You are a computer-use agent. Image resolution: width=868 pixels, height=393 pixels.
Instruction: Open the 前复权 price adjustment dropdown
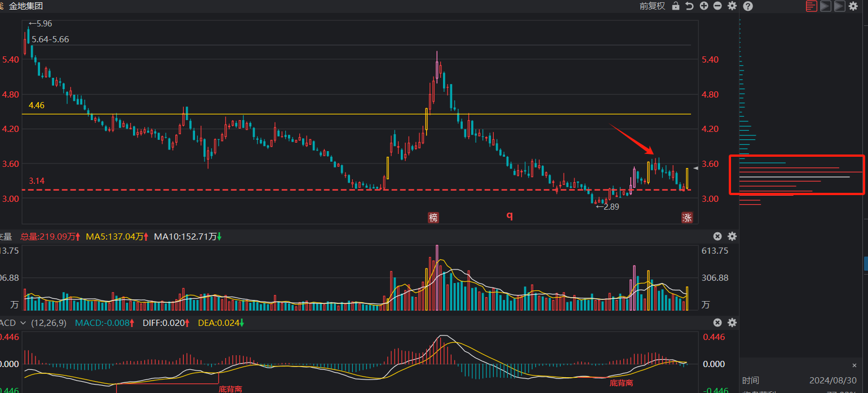click(x=652, y=6)
